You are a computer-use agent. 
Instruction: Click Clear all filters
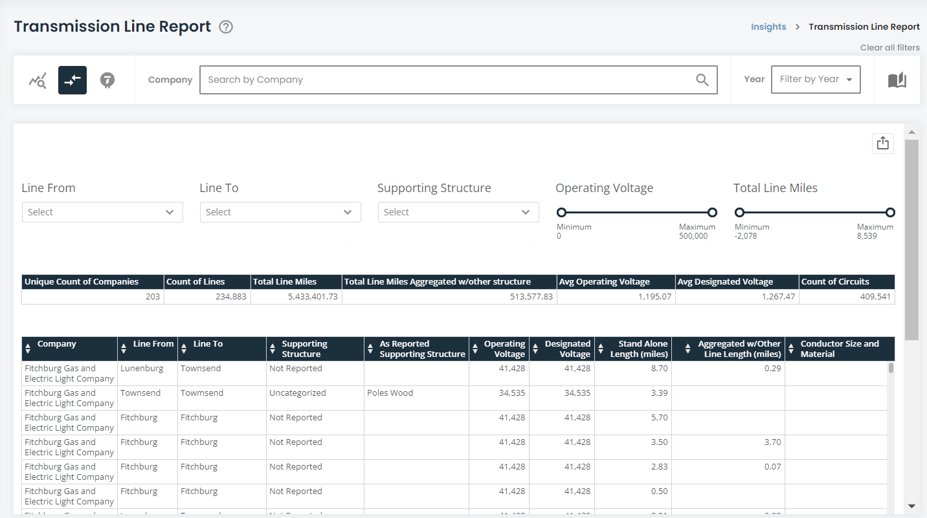890,47
